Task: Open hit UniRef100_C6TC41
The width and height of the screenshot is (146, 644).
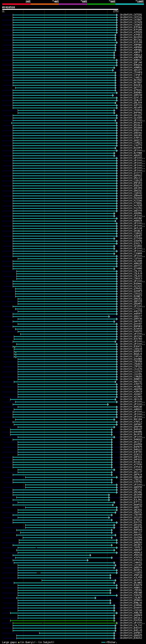Action: [131, 17]
